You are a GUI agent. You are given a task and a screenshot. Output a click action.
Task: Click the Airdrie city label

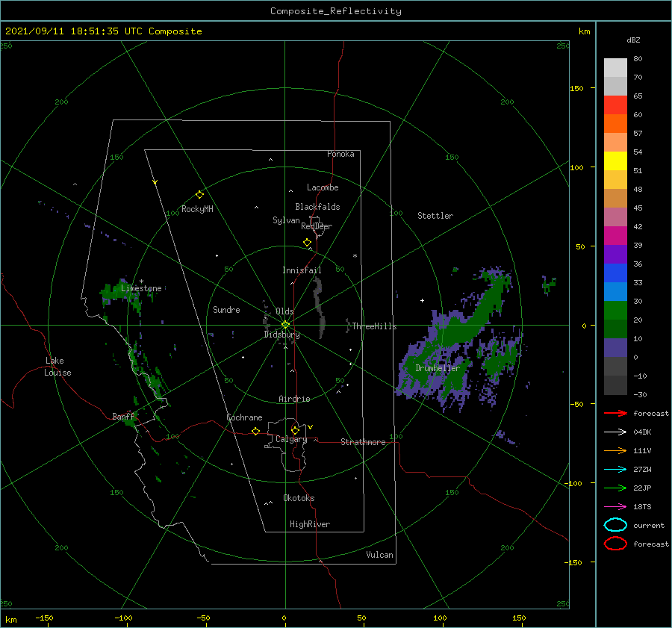tap(294, 399)
